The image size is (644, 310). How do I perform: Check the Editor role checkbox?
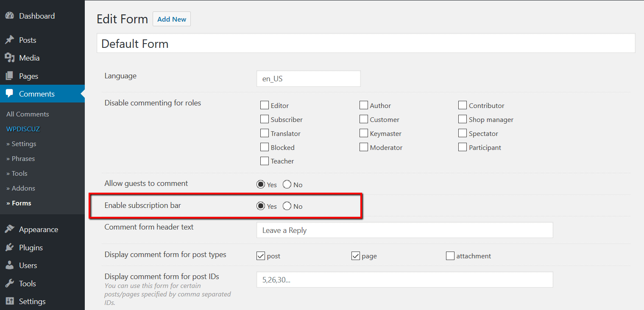coord(265,105)
